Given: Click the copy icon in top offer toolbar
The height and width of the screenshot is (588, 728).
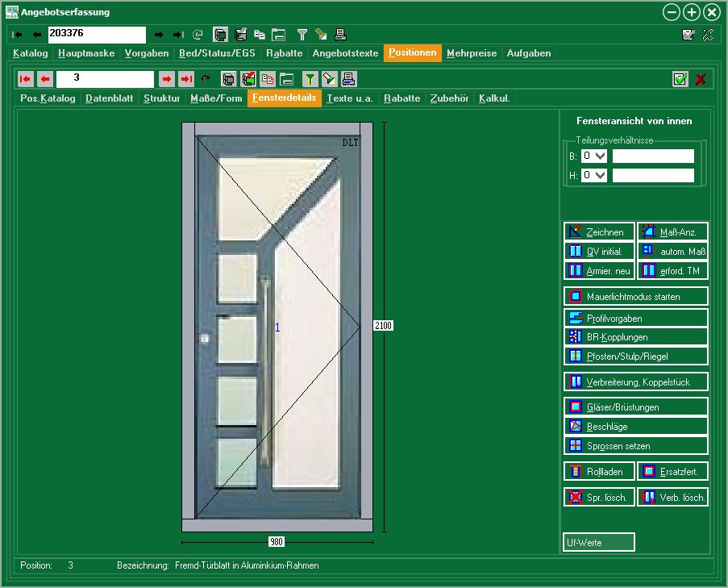Looking at the screenshot, I should [x=260, y=35].
